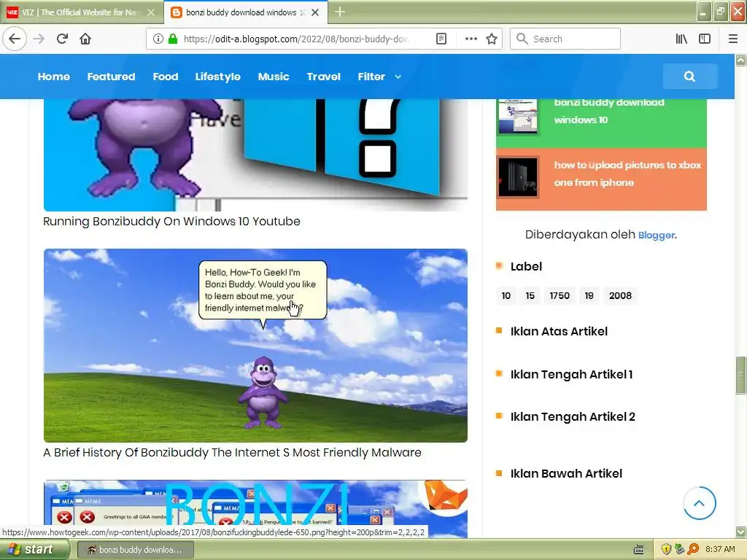Click the 'Iklan Atas Artikel' heading
The height and width of the screenshot is (560, 747).
(559, 332)
